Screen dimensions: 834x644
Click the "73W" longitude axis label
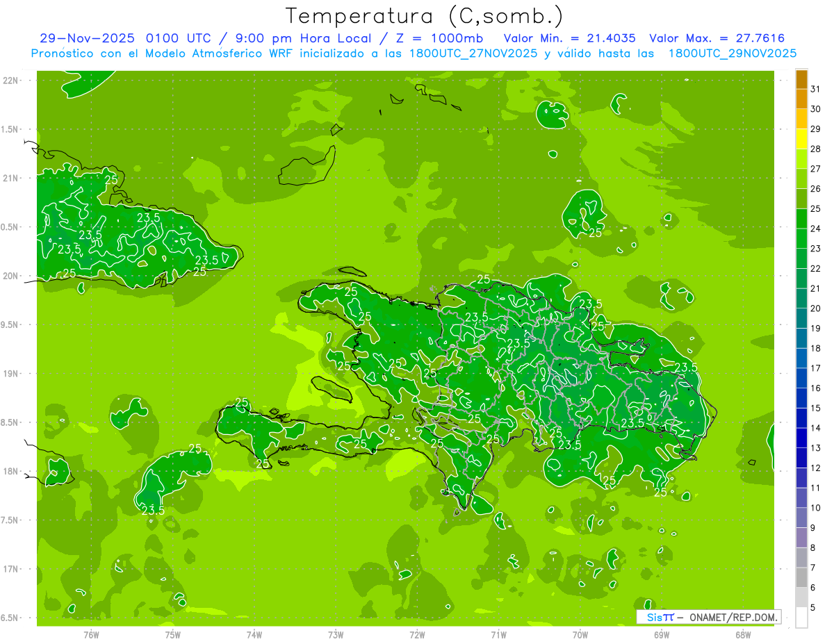336,635
